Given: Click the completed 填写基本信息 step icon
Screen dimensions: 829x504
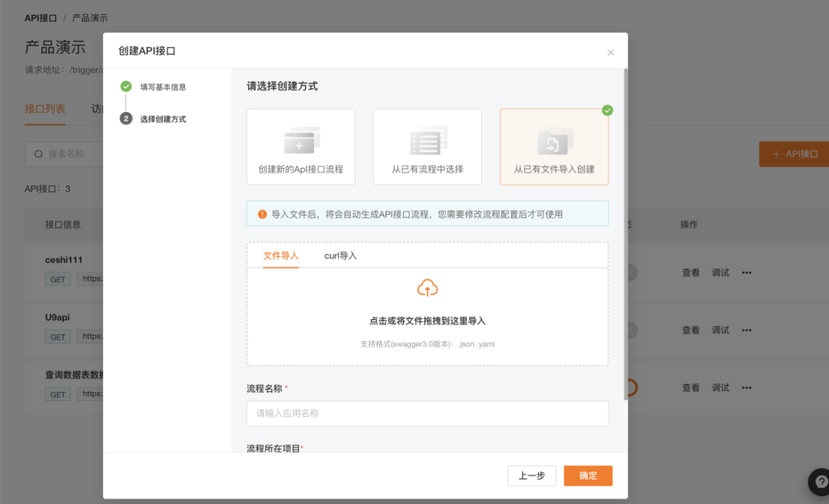Looking at the screenshot, I should pos(126,86).
